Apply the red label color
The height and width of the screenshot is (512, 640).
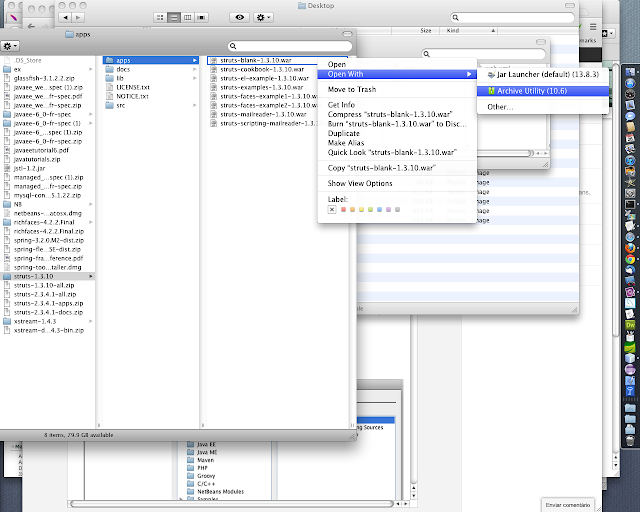coord(343,209)
